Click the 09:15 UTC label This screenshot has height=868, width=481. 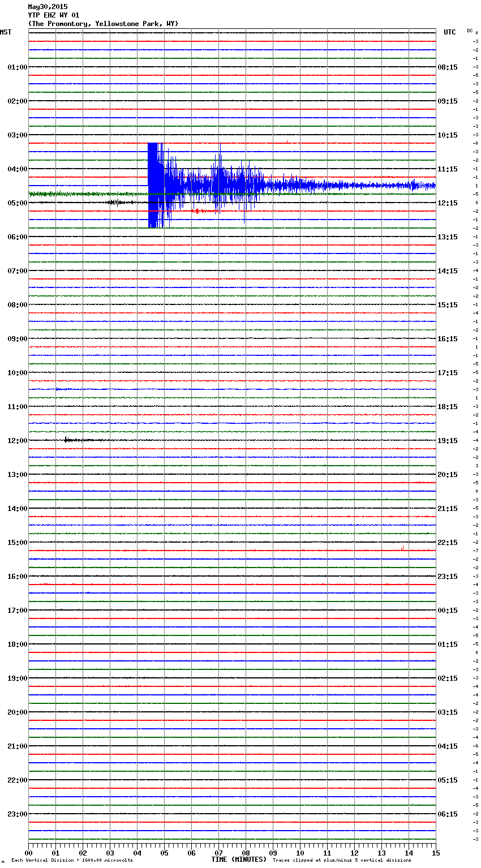[448, 101]
